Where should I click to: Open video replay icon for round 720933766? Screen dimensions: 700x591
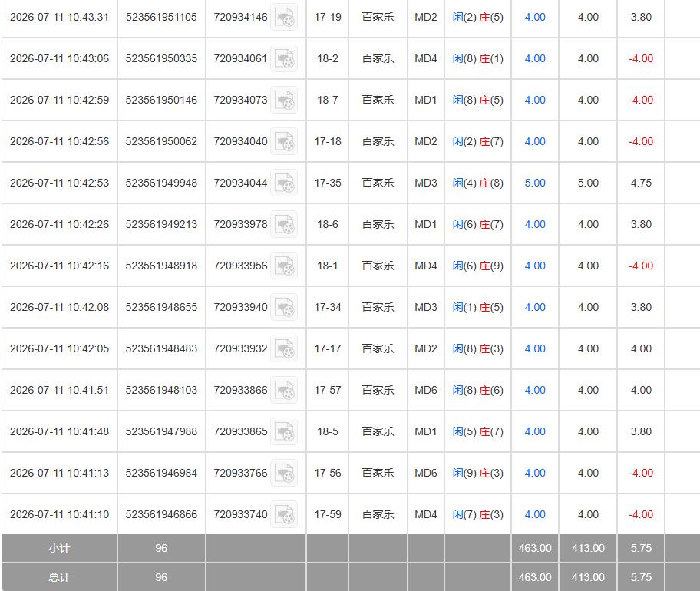pyautogui.click(x=284, y=474)
